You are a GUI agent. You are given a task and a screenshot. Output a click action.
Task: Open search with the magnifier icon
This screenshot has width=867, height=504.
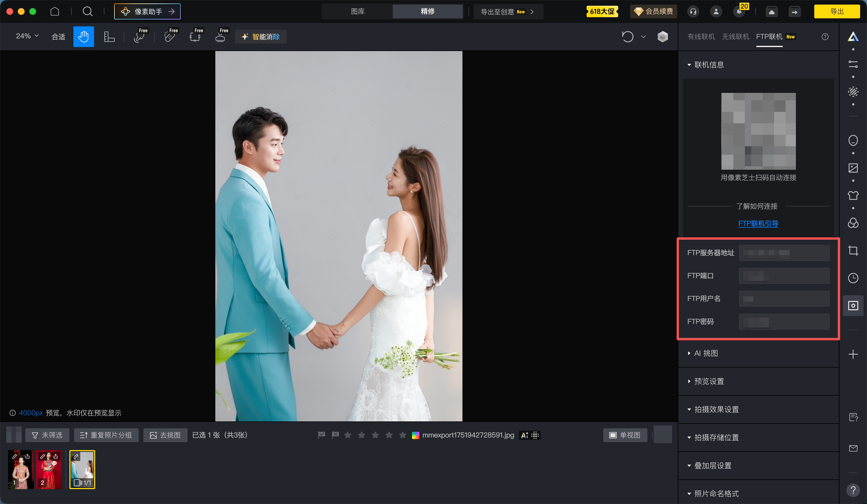click(x=87, y=11)
